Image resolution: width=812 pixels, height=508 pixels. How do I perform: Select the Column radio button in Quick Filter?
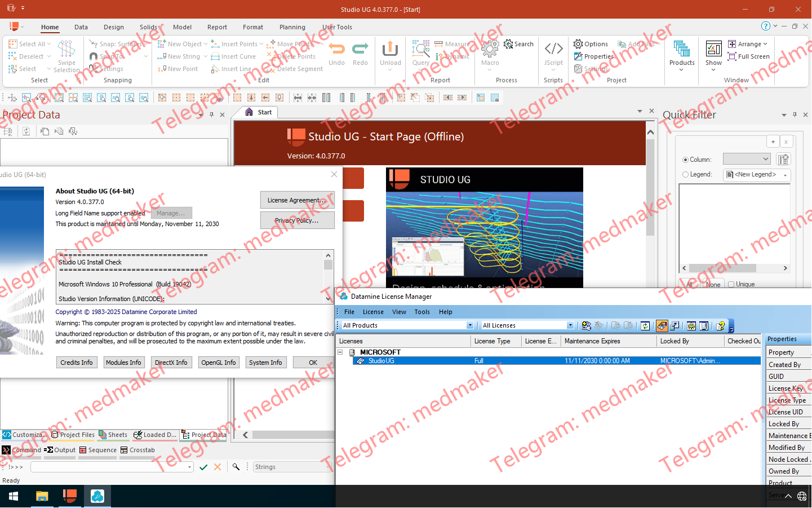(685, 159)
